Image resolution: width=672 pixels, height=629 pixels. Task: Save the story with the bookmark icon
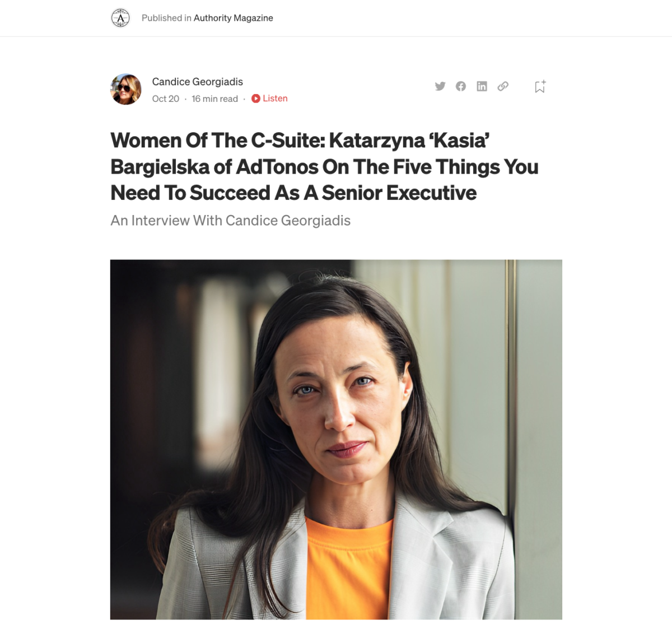click(x=540, y=87)
